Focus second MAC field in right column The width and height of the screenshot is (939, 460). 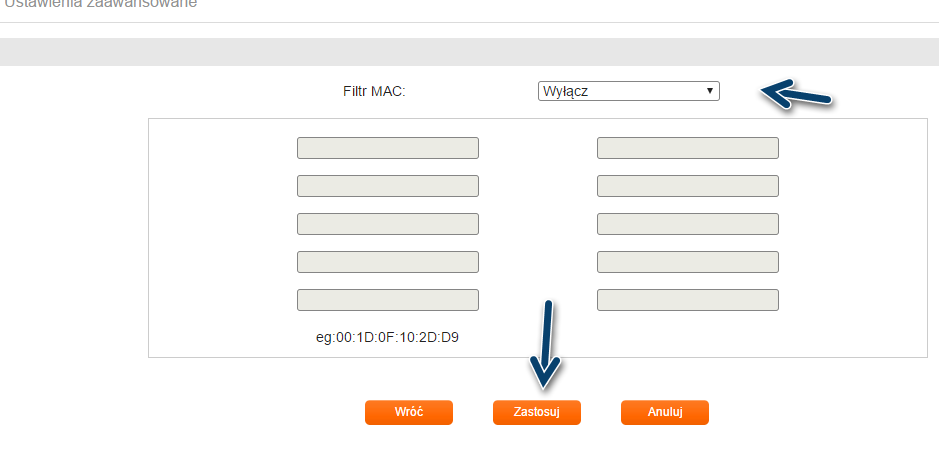click(687, 186)
